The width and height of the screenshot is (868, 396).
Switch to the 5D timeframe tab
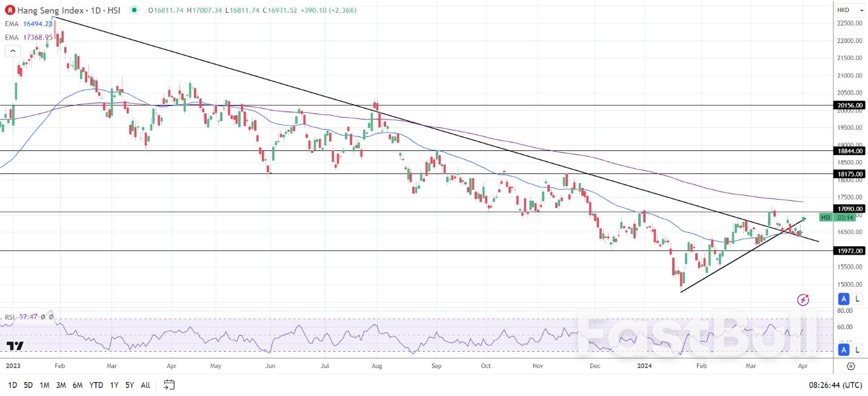point(27,384)
